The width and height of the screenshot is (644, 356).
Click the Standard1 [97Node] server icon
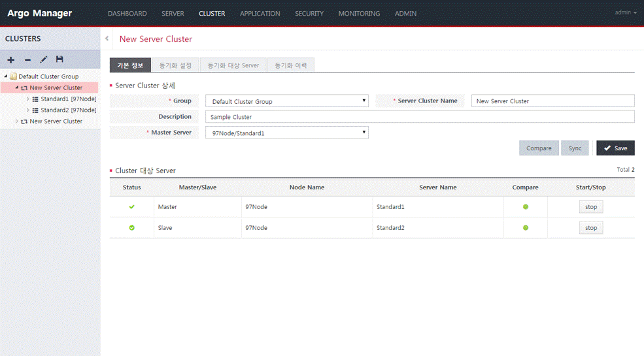click(35, 99)
